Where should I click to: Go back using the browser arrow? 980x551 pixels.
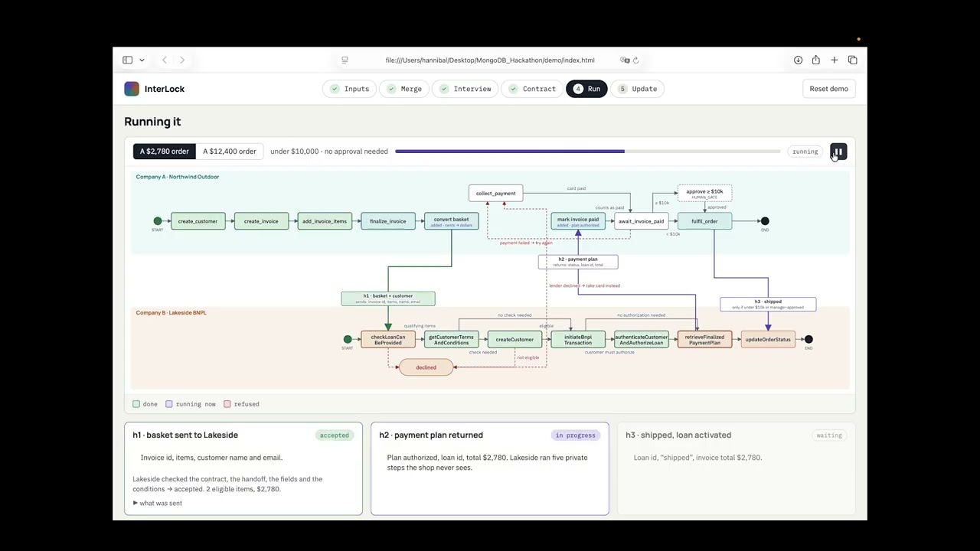pos(165,60)
